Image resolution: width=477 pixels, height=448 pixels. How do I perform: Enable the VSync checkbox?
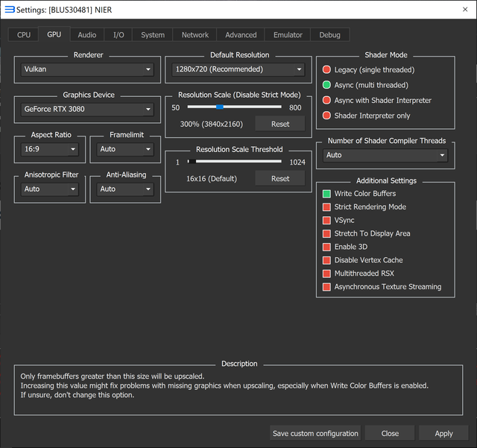click(x=338, y=220)
